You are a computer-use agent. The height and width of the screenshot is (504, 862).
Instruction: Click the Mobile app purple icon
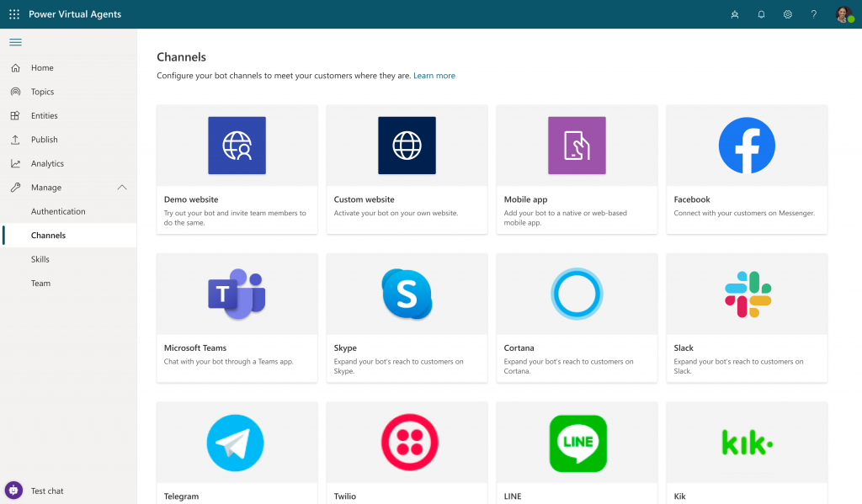pos(577,146)
